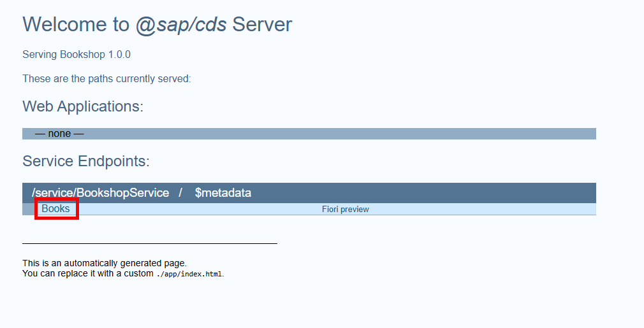
Task: Click the '— none —' row
Action: click(309, 134)
